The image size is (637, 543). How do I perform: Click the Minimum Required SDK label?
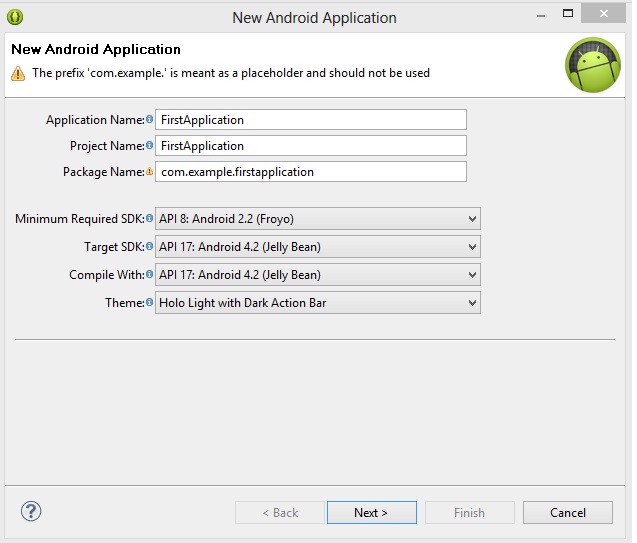[80, 218]
